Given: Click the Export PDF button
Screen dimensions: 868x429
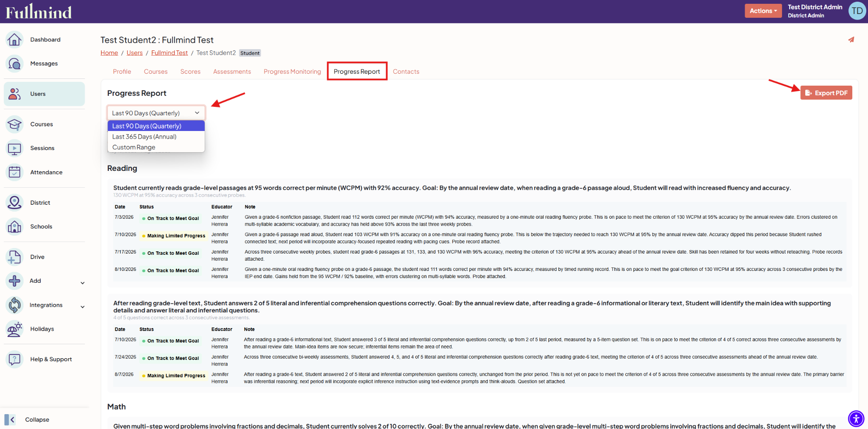Looking at the screenshot, I should (826, 93).
